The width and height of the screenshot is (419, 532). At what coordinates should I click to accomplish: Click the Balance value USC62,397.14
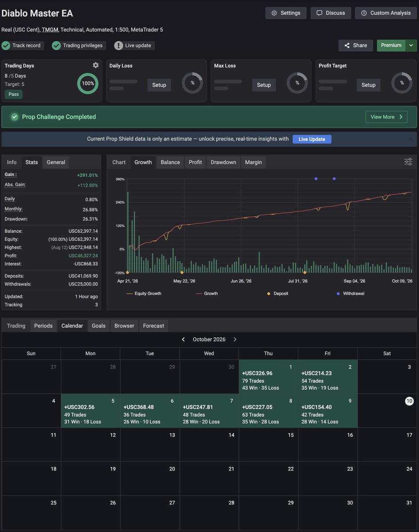83,231
